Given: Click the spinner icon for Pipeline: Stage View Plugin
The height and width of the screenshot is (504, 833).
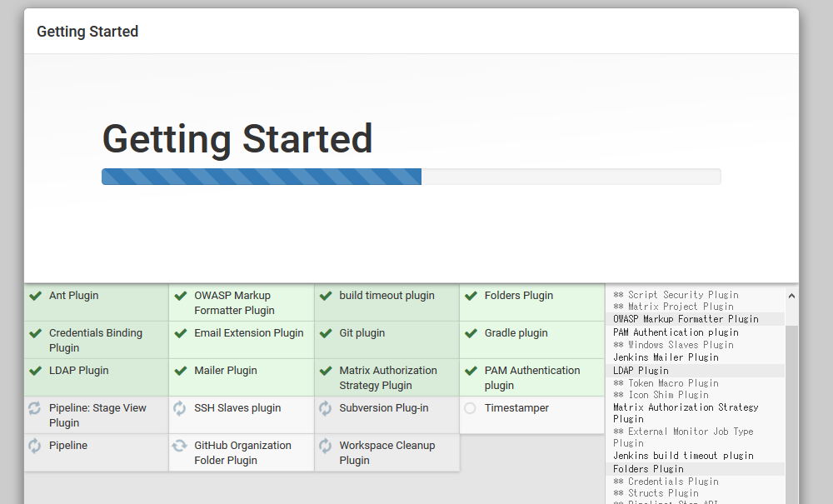Looking at the screenshot, I should click(x=34, y=408).
